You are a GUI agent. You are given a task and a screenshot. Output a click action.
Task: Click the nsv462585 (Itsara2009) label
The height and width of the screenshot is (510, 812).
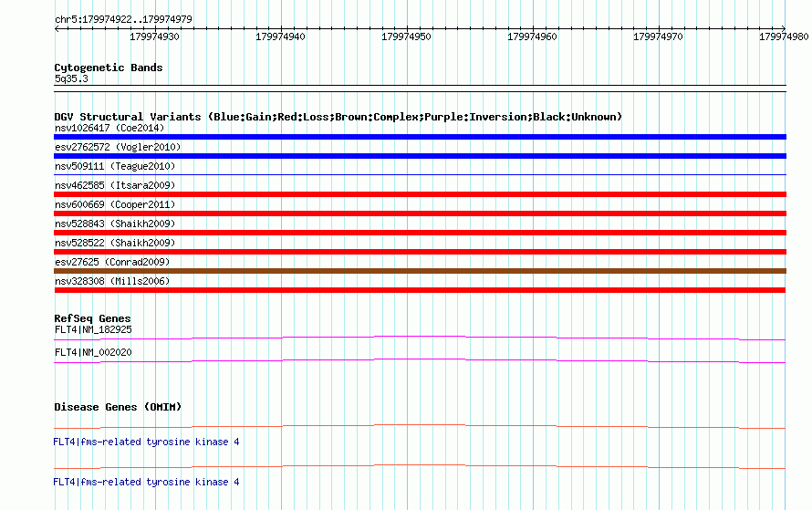pos(115,185)
